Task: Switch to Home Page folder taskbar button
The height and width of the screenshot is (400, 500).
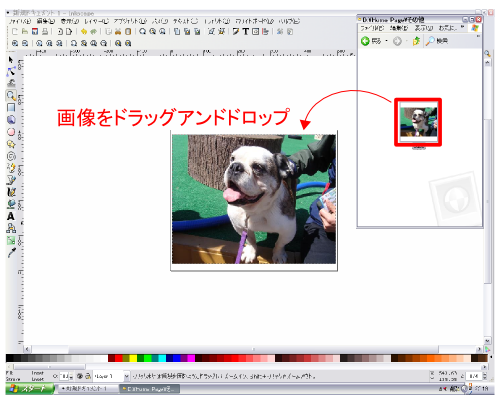Action: (149, 389)
